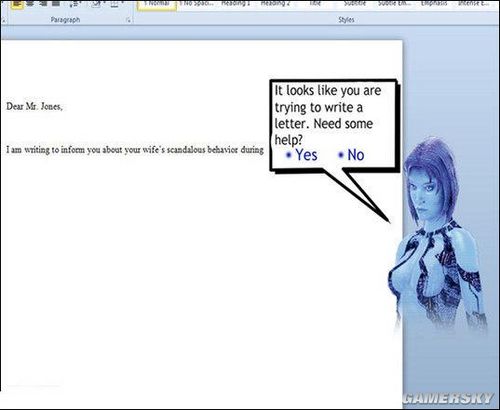Click the Align Right paragraph icon

pyautogui.click(x=43, y=4)
